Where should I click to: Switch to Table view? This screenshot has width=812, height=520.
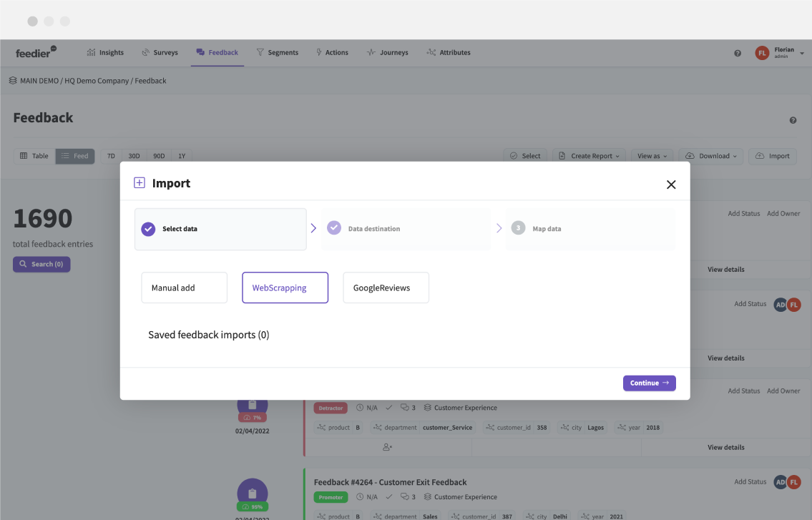33,155
